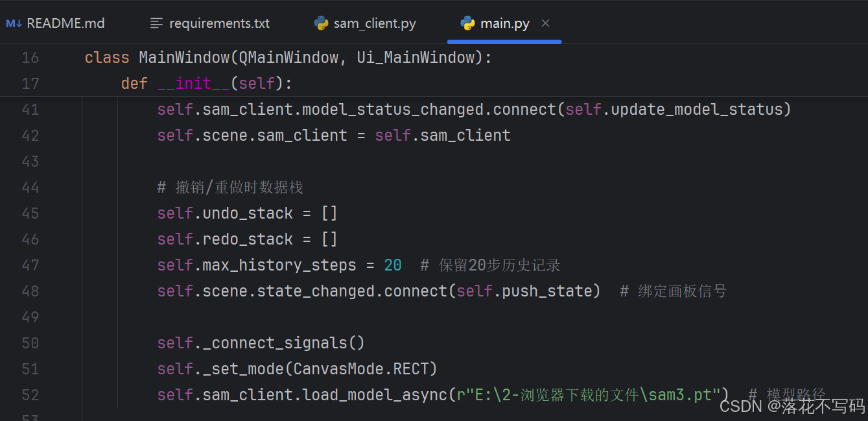Click redo_stack on line 46

248,239
